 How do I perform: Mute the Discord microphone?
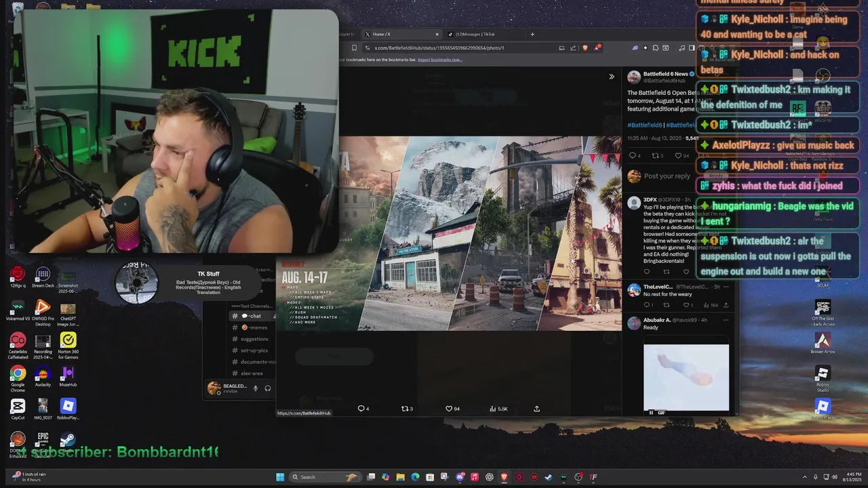point(256,388)
